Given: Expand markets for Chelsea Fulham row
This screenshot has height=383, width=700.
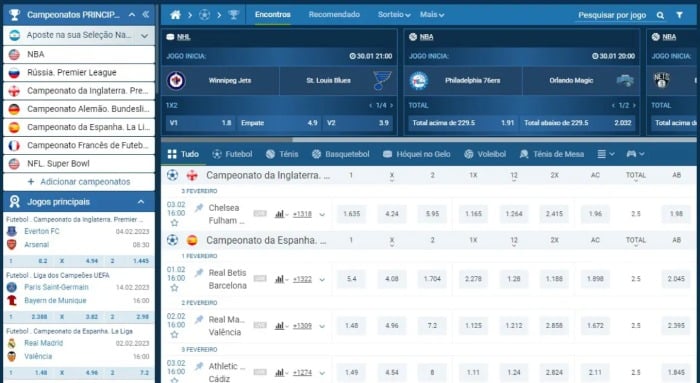Looking at the screenshot, I should [x=322, y=215].
